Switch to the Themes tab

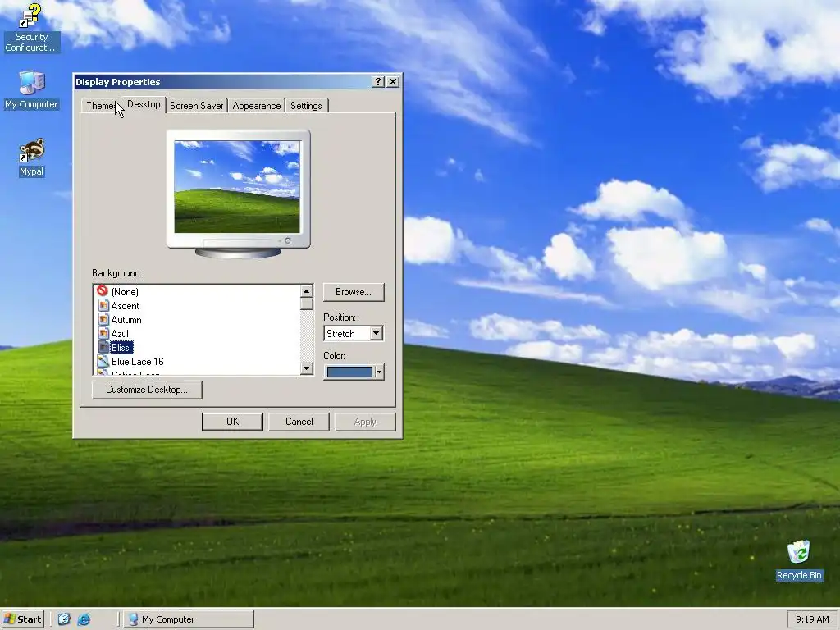click(x=100, y=106)
